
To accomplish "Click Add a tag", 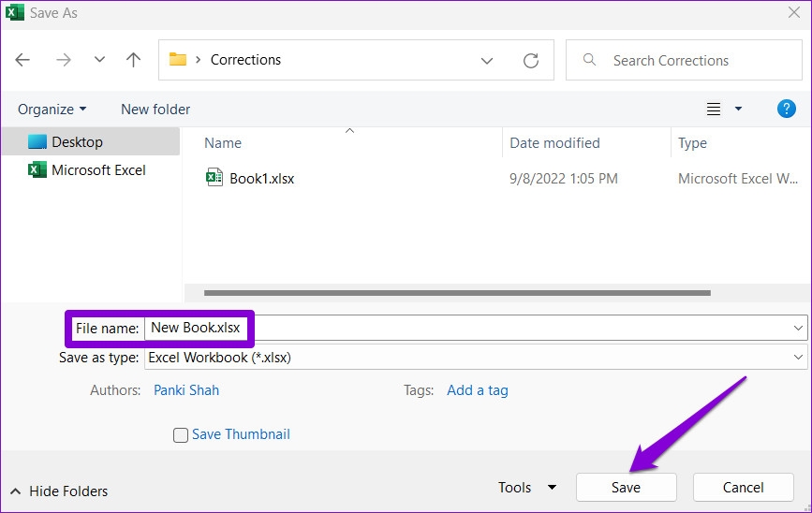I will [x=478, y=390].
